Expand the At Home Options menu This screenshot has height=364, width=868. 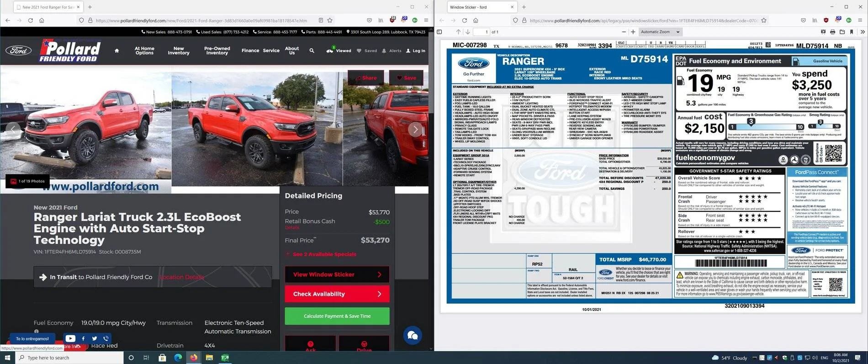(144, 51)
